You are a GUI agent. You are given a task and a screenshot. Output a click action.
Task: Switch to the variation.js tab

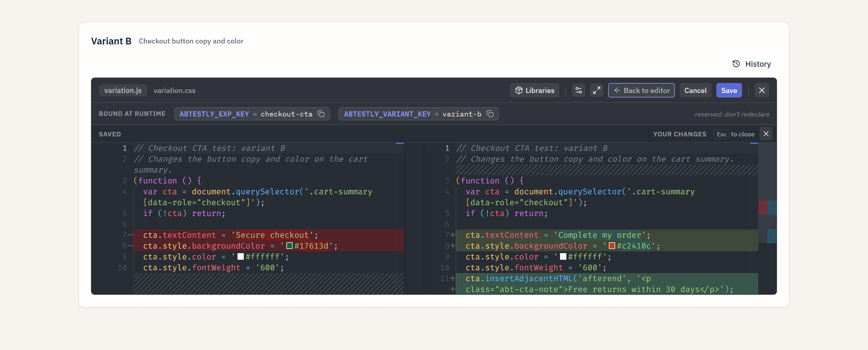click(123, 90)
